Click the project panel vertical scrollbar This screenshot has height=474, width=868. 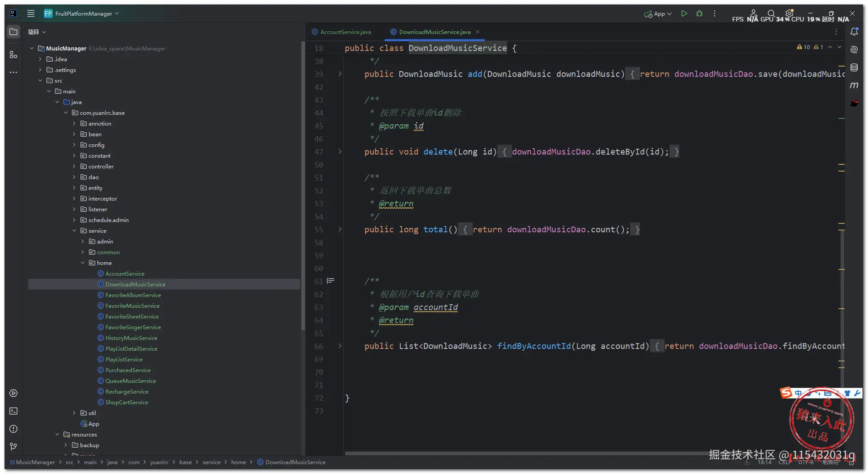[303, 185]
